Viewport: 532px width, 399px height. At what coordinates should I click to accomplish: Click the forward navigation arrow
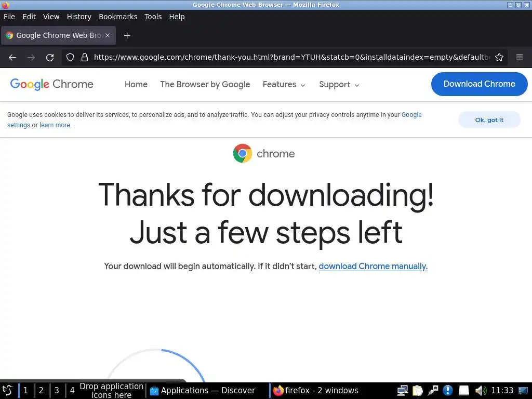31,57
